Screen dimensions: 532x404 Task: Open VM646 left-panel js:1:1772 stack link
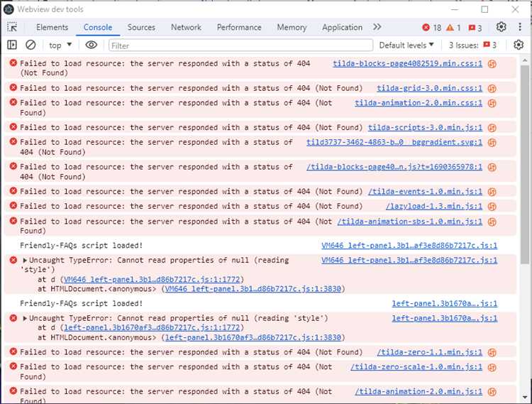tap(152, 280)
